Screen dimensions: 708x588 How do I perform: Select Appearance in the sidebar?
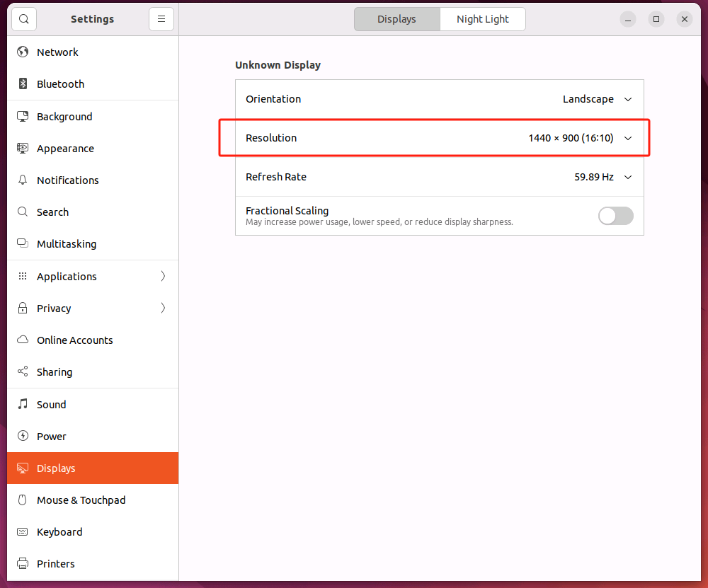coord(93,149)
